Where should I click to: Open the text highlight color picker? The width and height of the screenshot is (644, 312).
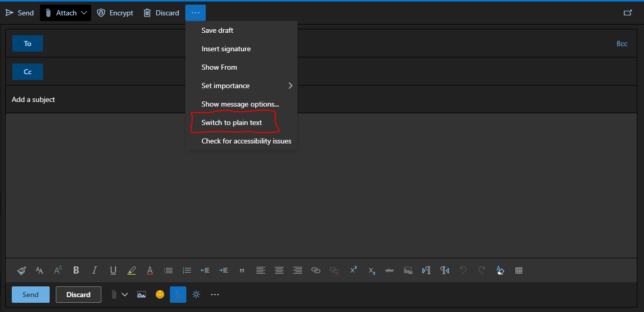pyautogui.click(x=132, y=271)
